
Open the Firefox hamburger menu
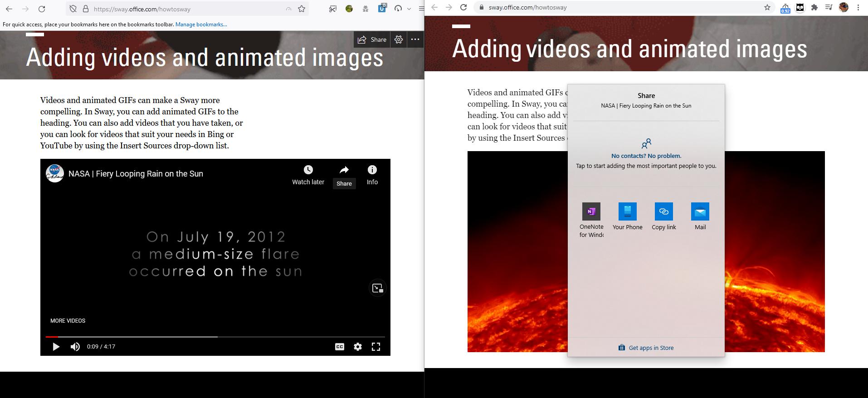click(421, 9)
